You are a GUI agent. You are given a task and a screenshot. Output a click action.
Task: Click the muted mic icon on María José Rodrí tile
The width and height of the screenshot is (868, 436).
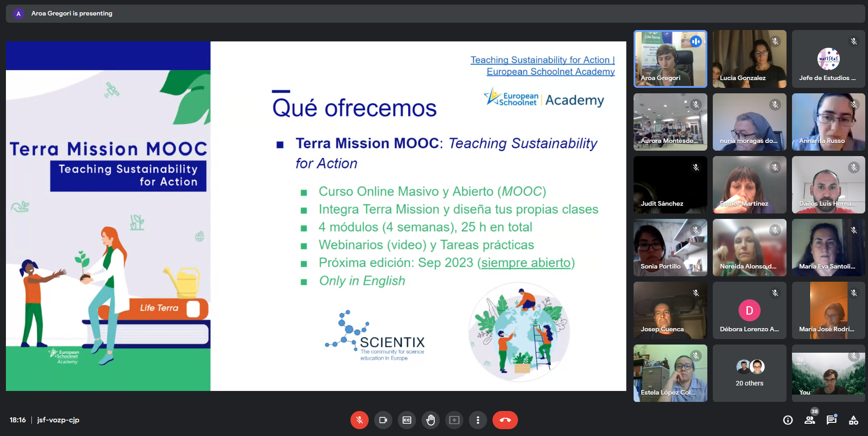[854, 293]
